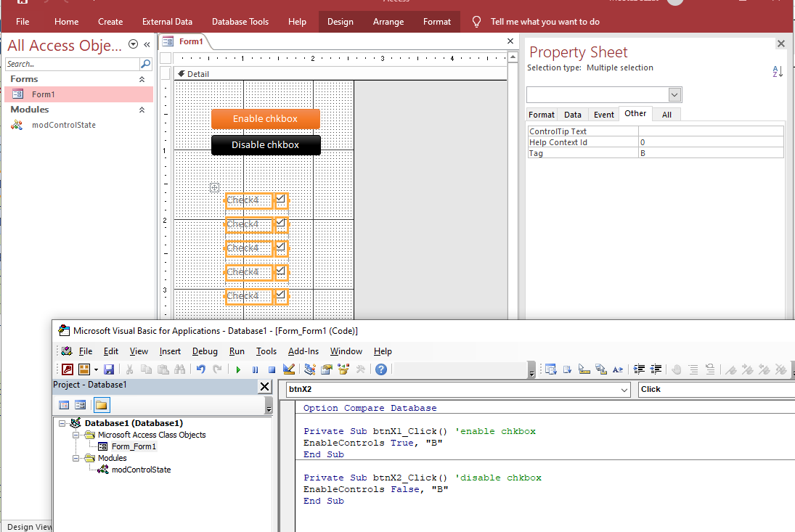Click the Save icon in VBA toolbar
The height and width of the screenshot is (532, 795).
coord(109,369)
